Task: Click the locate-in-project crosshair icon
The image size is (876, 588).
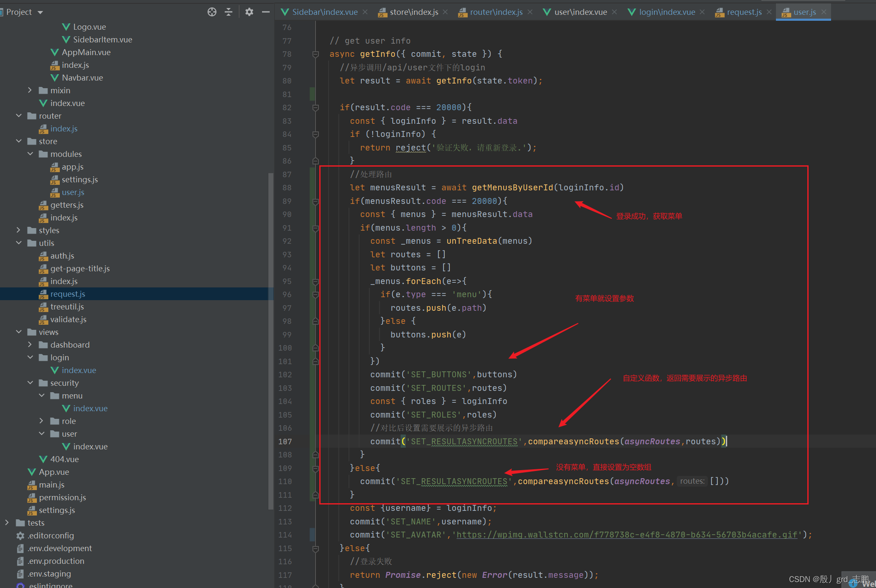Action: coord(212,12)
